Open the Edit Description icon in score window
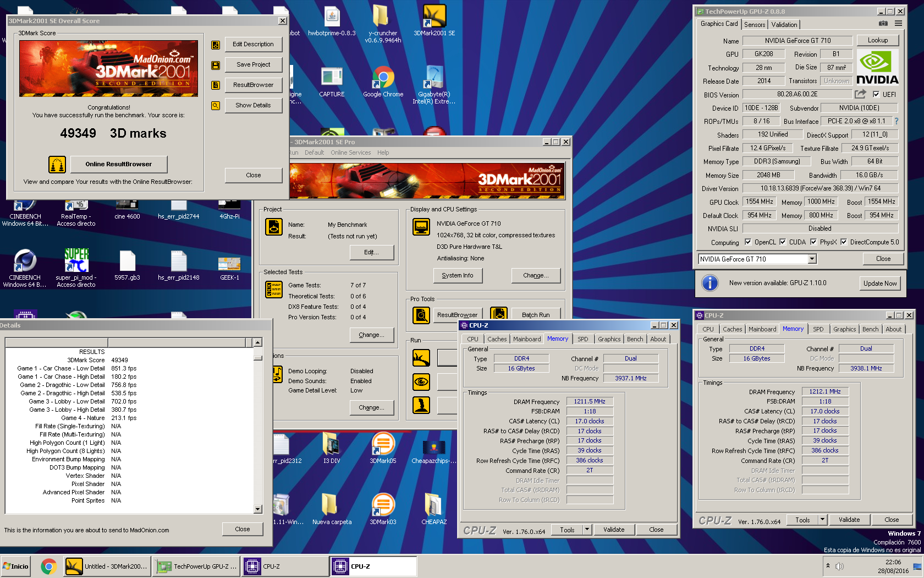 click(216, 45)
